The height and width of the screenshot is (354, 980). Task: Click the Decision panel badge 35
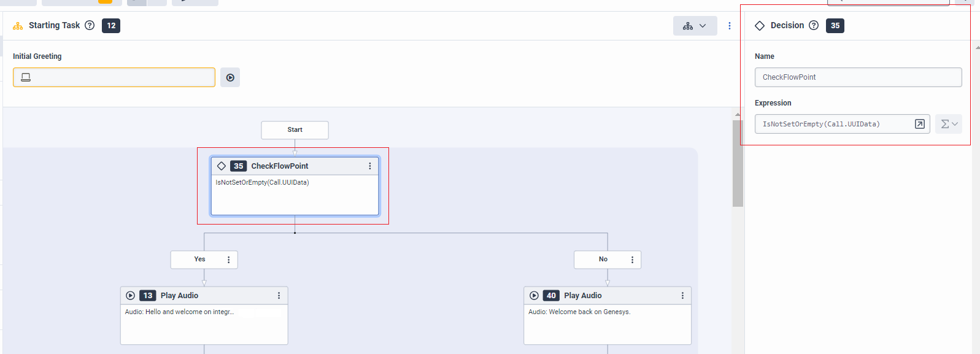click(x=835, y=26)
